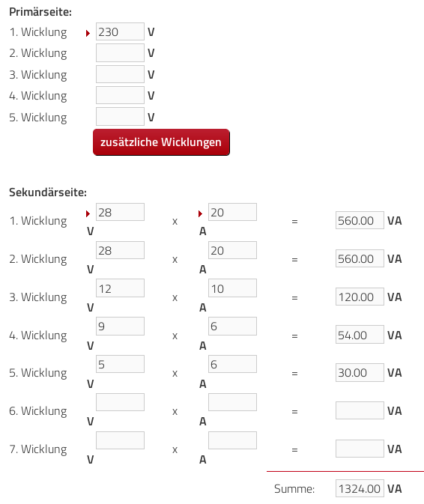Focus the empty primary 2. Wicklung voltage field
424x504 pixels.
pyautogui.click(x=120, y=52)
